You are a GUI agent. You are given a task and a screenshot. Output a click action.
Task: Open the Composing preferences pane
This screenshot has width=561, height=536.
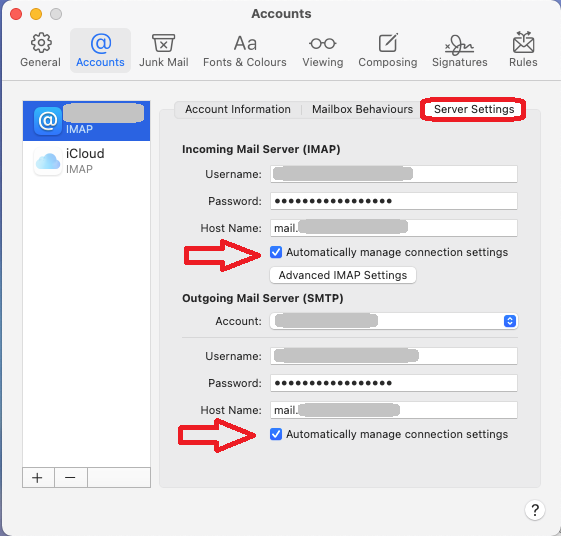coord(388,50)
